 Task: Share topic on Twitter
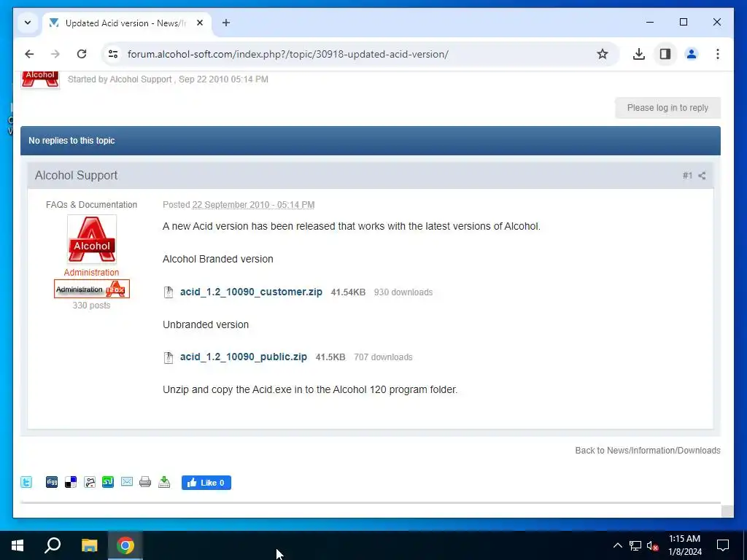pyautogui.click(x=26, y=483)
